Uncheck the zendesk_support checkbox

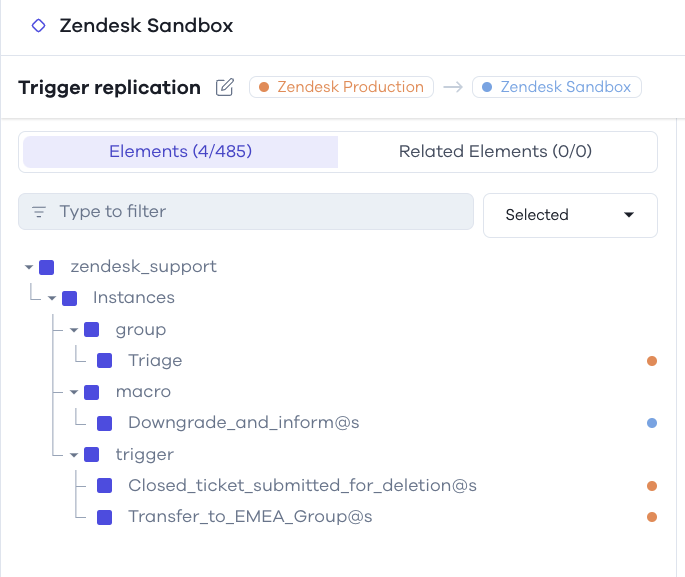pyautogui.click(x=46, y=267)
